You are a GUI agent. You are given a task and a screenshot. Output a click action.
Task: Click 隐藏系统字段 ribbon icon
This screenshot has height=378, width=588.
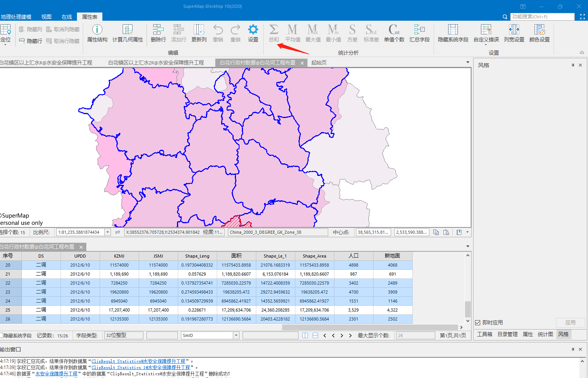[x=453, y=30]
